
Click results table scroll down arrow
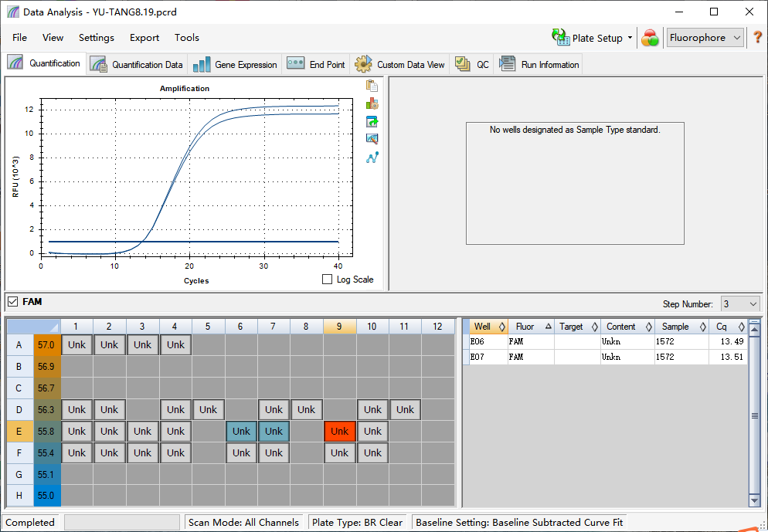tap(754, 500)
